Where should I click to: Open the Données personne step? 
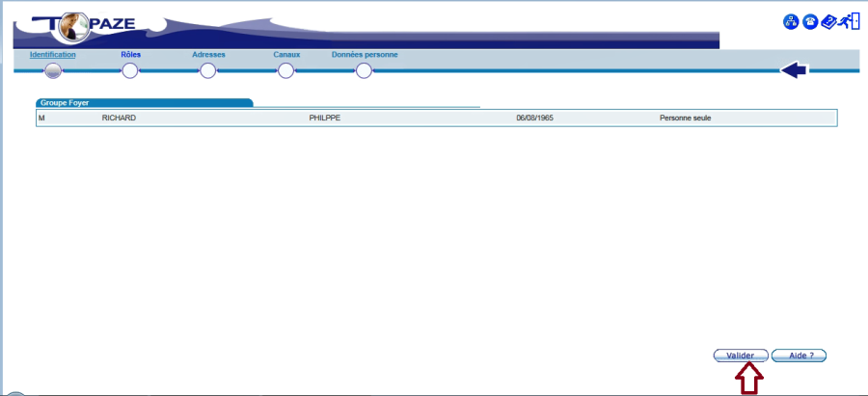365,55
